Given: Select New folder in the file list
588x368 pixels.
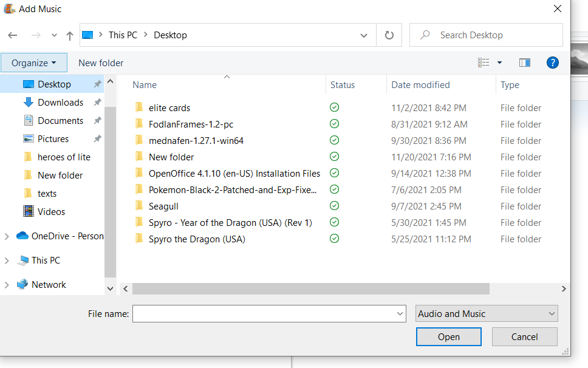Looking at the screenshot, I should [171, 157].
